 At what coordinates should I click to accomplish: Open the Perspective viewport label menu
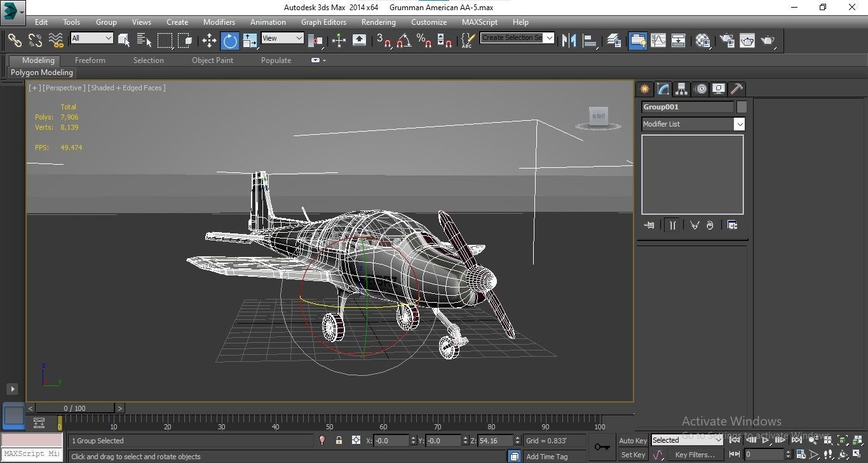click(64, 88)
